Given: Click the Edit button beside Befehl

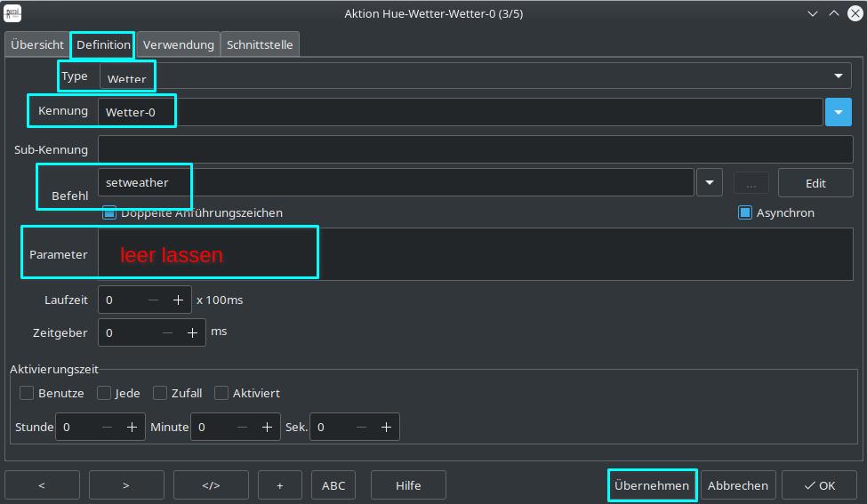Looking at the screenshot, I should point(815,183).
